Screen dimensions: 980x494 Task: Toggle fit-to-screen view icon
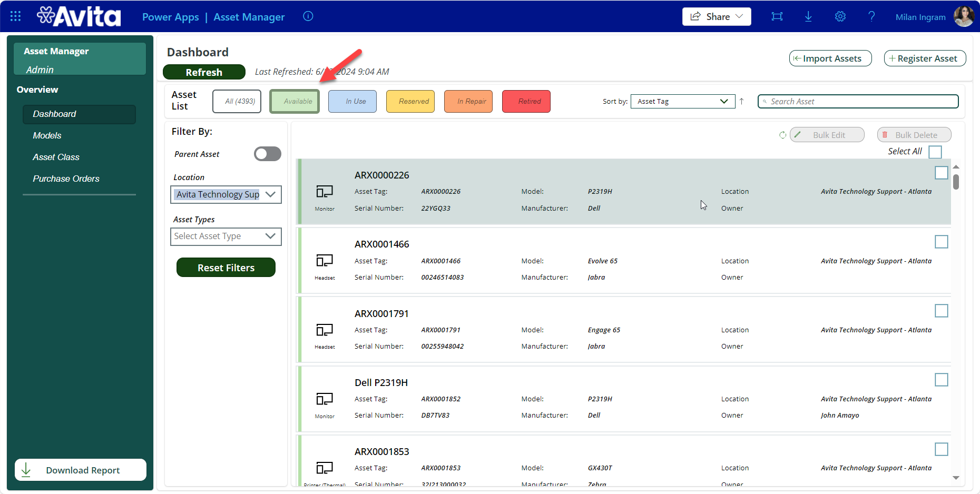click(777, 16)
